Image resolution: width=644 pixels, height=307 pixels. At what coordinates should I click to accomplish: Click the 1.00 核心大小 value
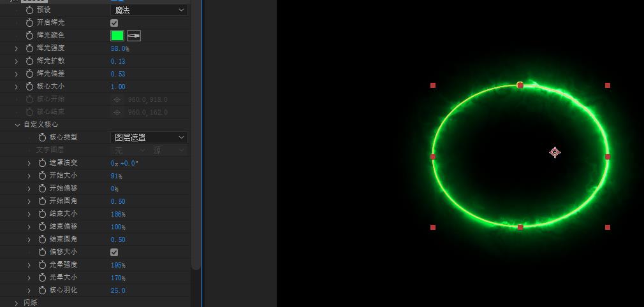click(118, 87)
